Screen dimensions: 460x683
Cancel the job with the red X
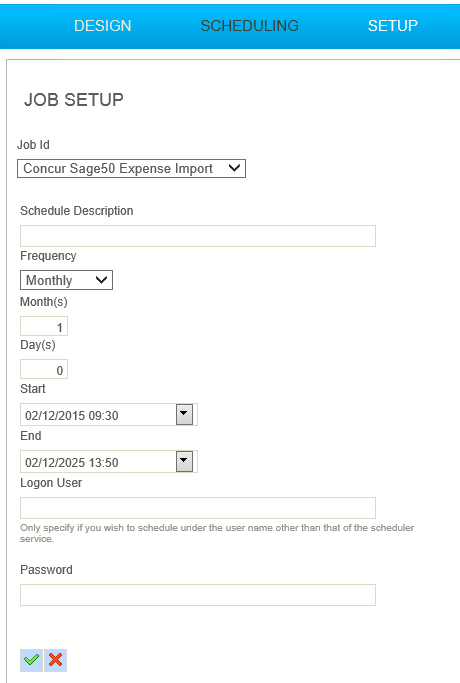[x=55, y=660]
